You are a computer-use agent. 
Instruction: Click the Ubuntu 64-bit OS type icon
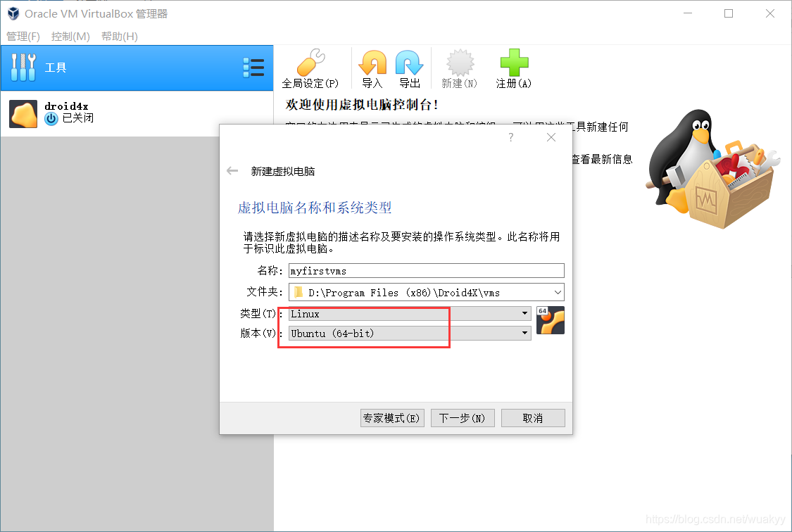click(550, 320)
